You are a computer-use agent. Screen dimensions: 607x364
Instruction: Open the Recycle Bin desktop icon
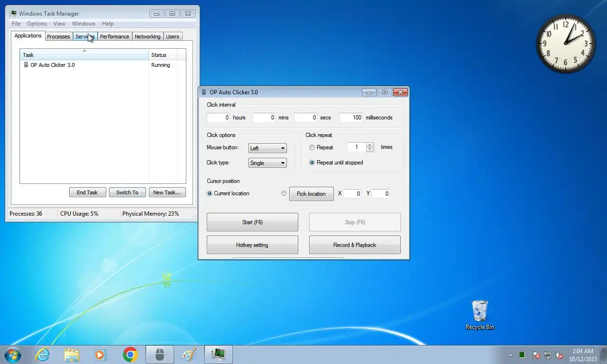pyautogui.click(x=479, y=315)
